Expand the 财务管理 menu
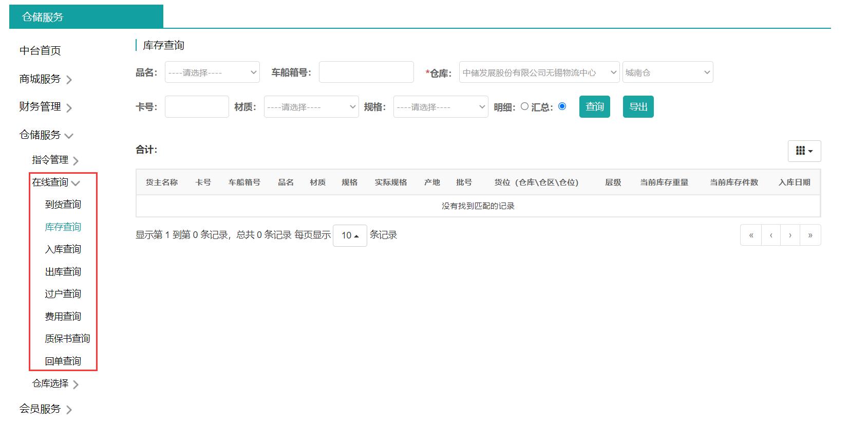The width and height of the screenshot is (868, 421). coord(45,107)
